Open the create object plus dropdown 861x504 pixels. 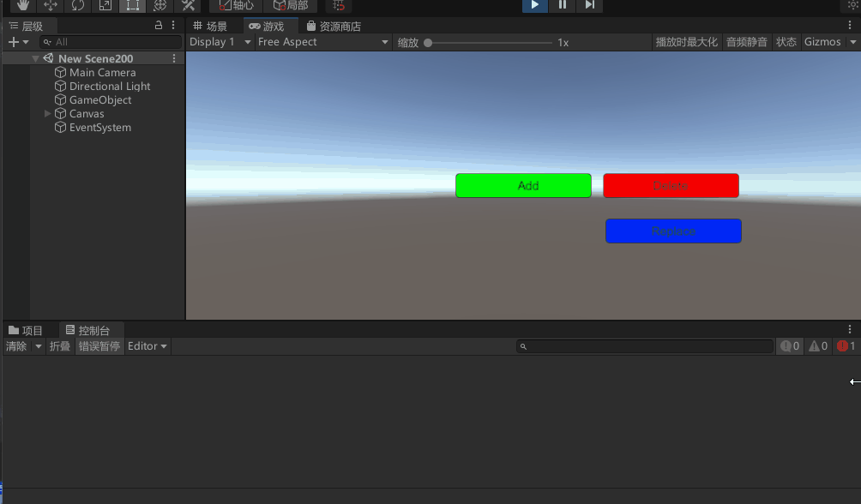point(18,42)
